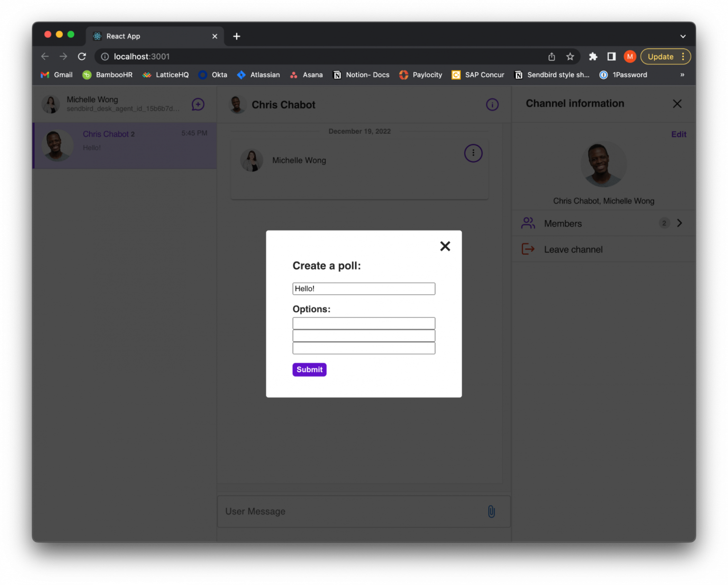Select the React App tab
This screenshot has width=728, height=585.
tap(155, 36)
